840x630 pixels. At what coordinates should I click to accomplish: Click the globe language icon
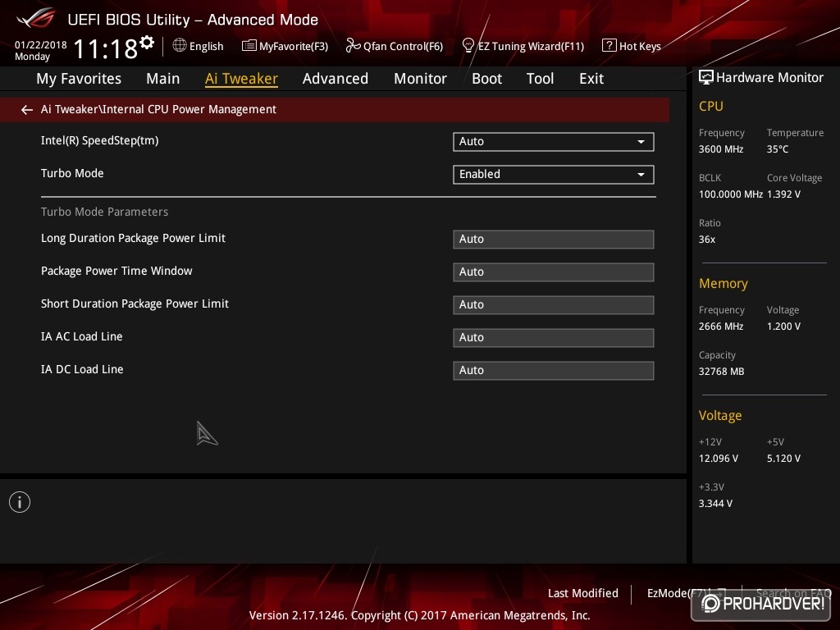click(180, 46)
